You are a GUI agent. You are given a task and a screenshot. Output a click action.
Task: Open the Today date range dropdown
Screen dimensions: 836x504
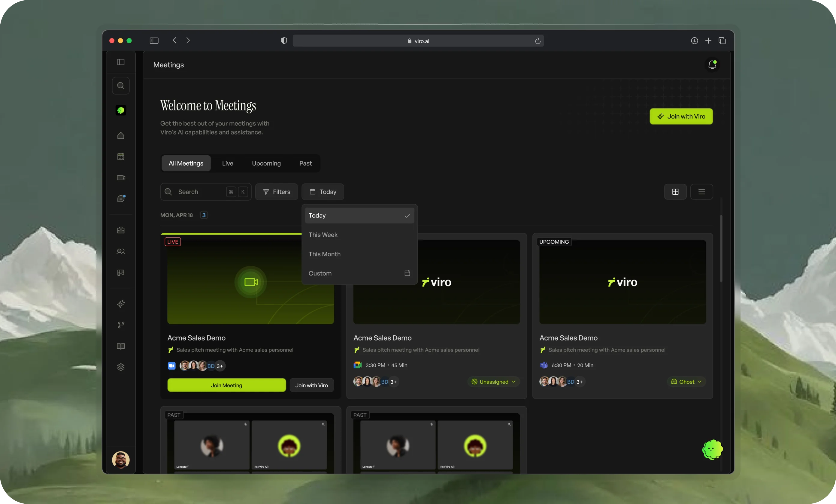323,192
